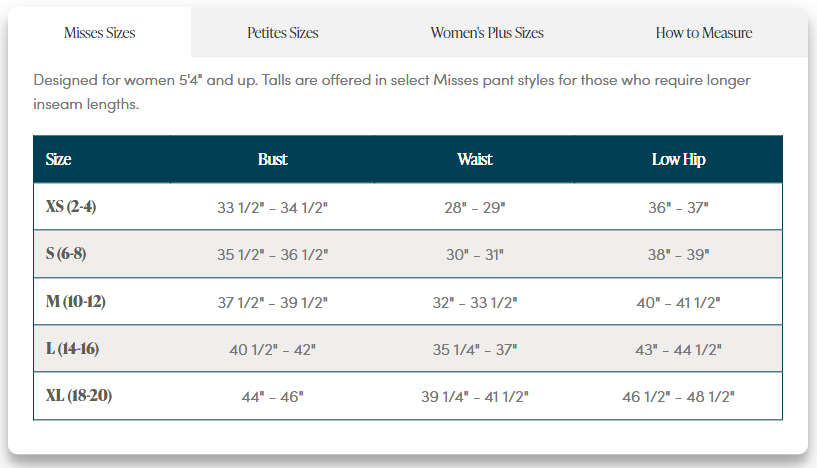Click the Waist column header
The width and height of the screenshot is (817, 468).
click(x=475, y=159)
